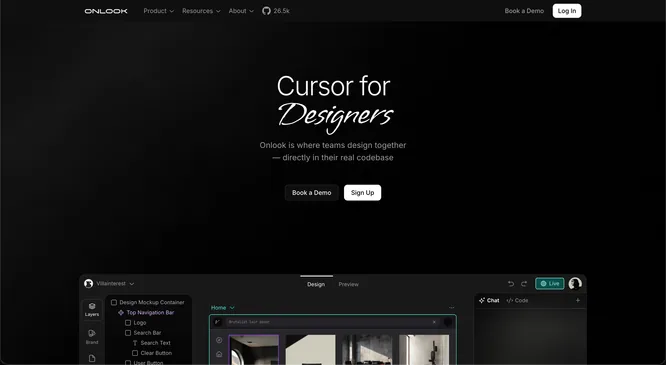Expand the About menu
Screen dimensions: 666x365
pyautogui.click(x=241, y=11)
